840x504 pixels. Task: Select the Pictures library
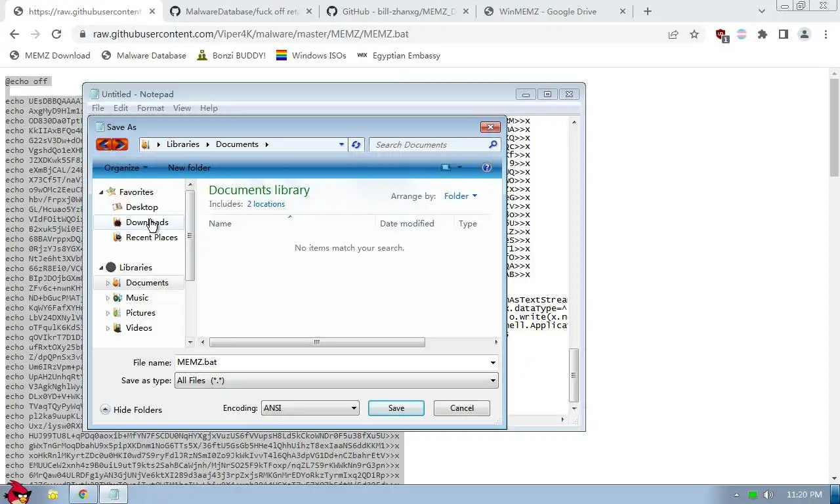[x=140, y=312]
